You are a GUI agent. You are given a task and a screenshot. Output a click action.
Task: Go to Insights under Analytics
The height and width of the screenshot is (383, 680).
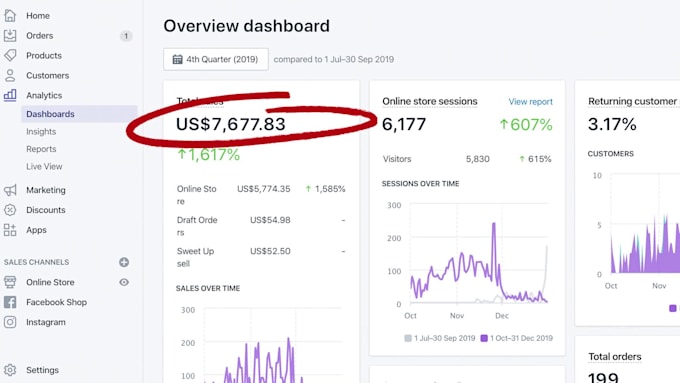click(x=41, y=131)
